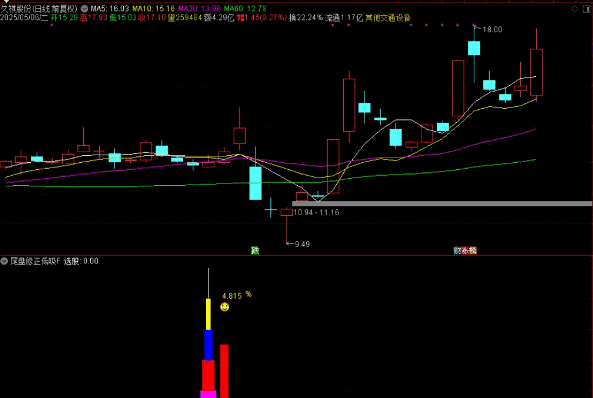Click the change 1.45(9.27%) value
The height and width of the screenshot is (398, 593).
click(262, 18)
